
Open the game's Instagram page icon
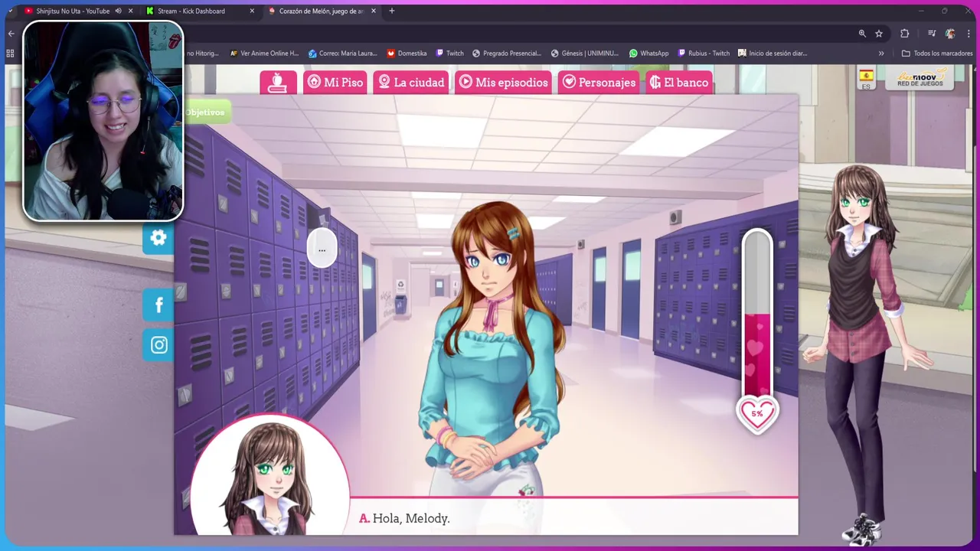coord(158,345)
